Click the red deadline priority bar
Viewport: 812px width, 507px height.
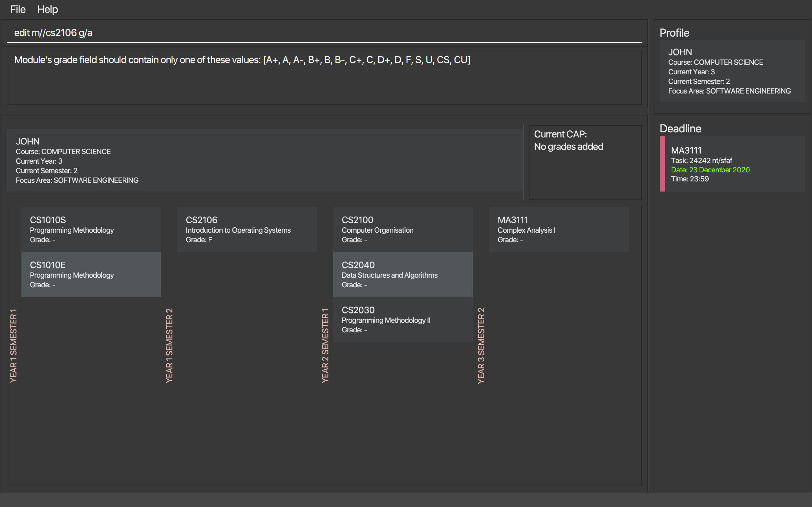[x=662, y=164]
